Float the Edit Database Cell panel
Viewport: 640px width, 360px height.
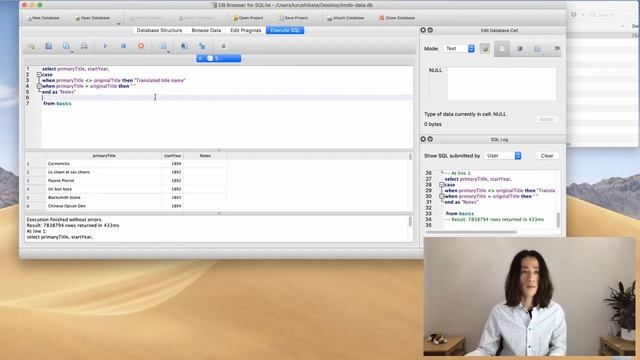(x=430, y=30)
